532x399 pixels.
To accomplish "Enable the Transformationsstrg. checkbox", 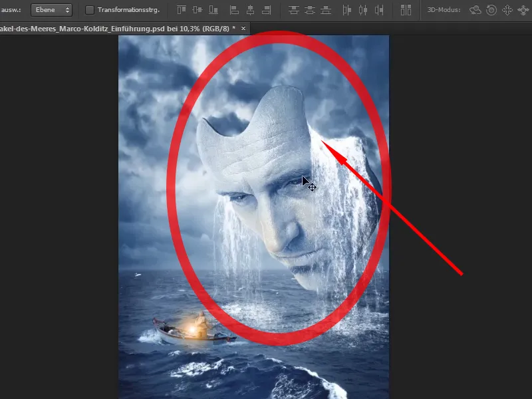I will [x=90, y=10].
